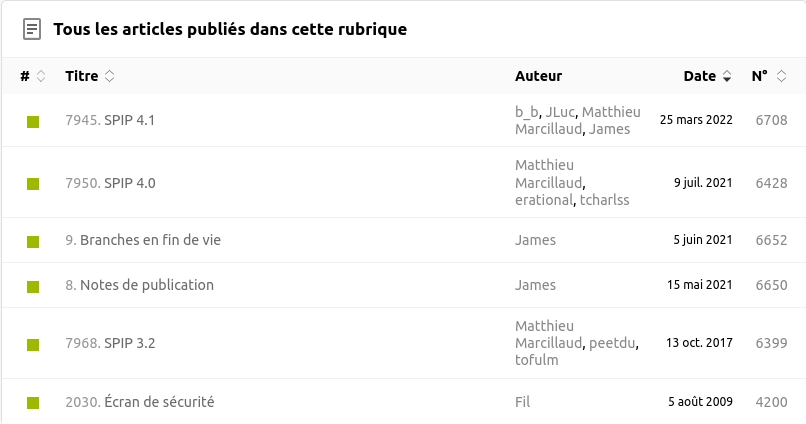806x424 pixels.
Task: Click the article list document icon
Action: pos(32,29)
